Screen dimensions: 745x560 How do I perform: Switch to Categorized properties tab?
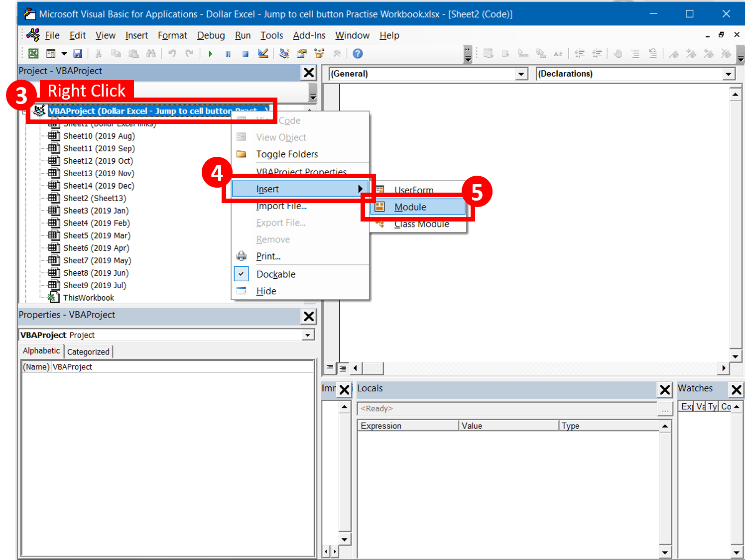tap(88, 351)
